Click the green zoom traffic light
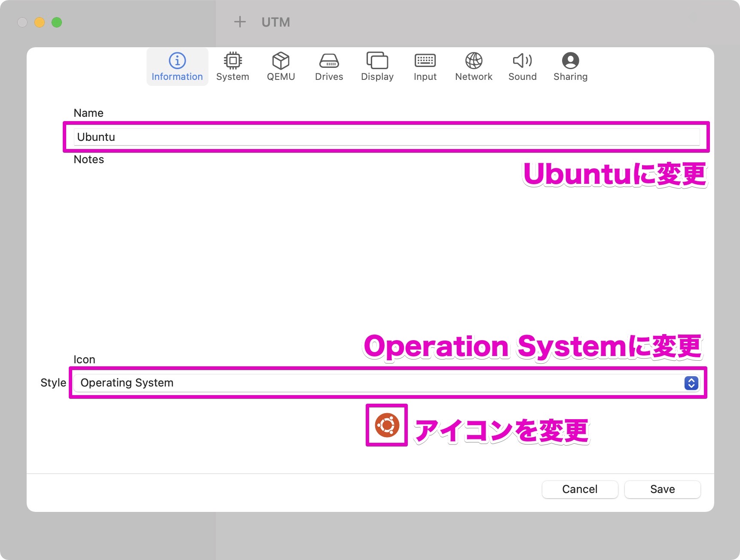The width and height of the screenshot is (740, 560). click(x=57, y=22)
